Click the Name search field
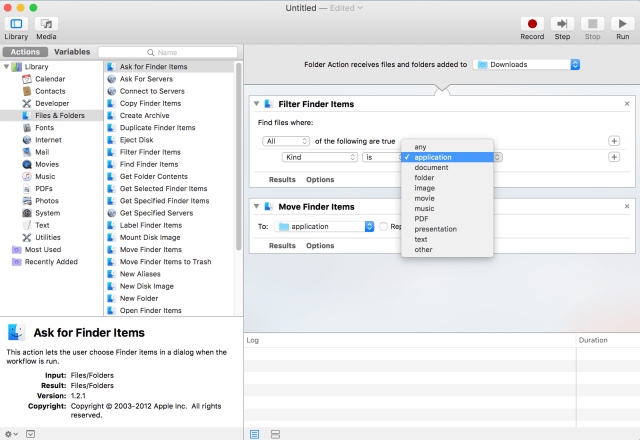Image resolution: width=640 pixels, height=440 pixels. 168,52
